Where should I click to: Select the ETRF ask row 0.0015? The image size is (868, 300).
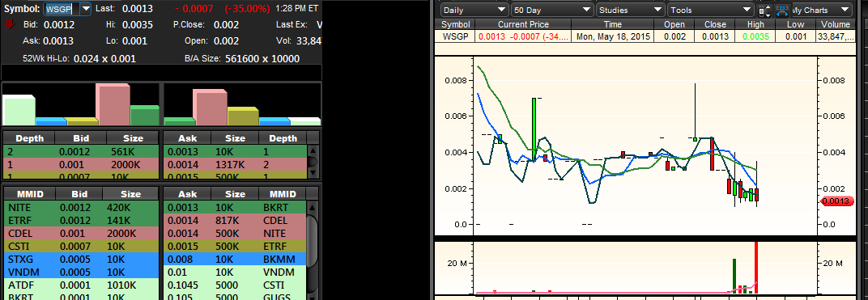[x=236, y=247]
